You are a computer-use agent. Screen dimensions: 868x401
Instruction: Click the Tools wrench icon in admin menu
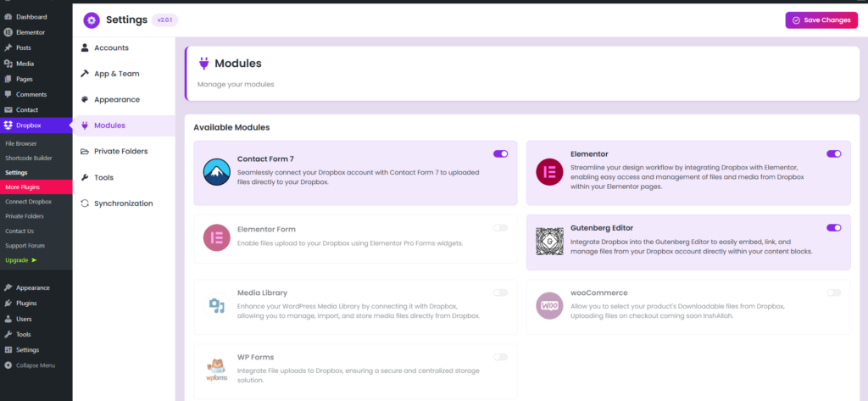tap(8, 335)
